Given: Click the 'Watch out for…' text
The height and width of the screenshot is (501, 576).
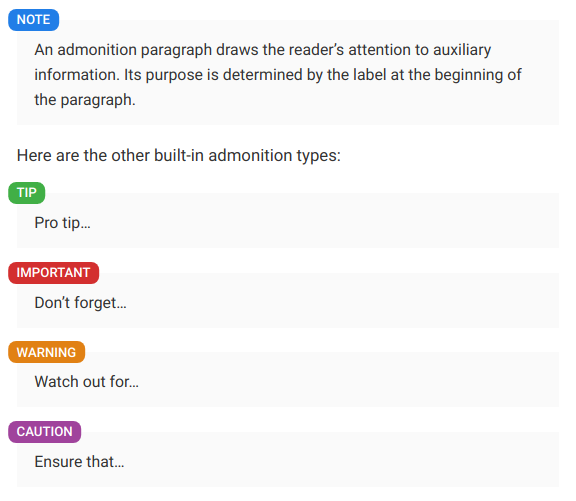Looking at the screenshot, I should (x=87, y=382).
